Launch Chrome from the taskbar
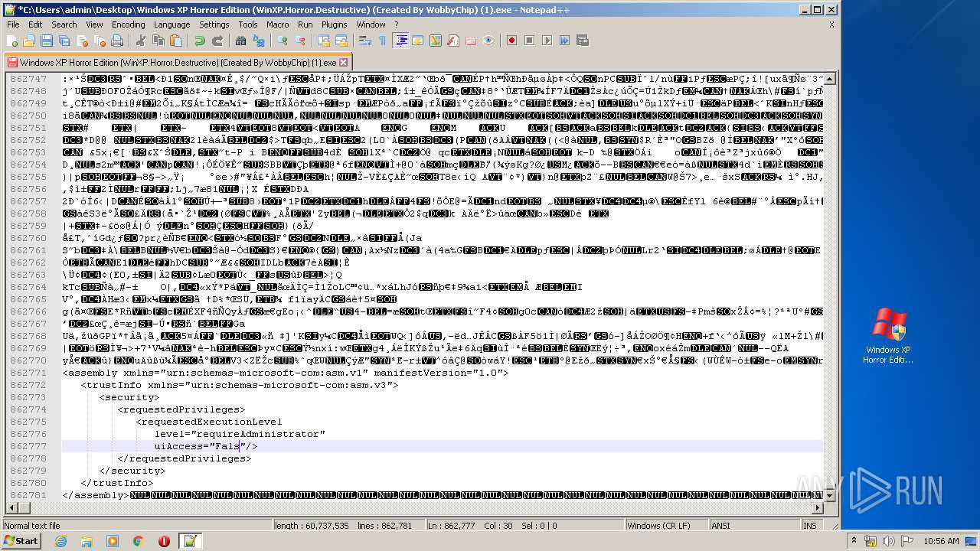The width and height of the screenshot is (980, 551). click(138, 541)
